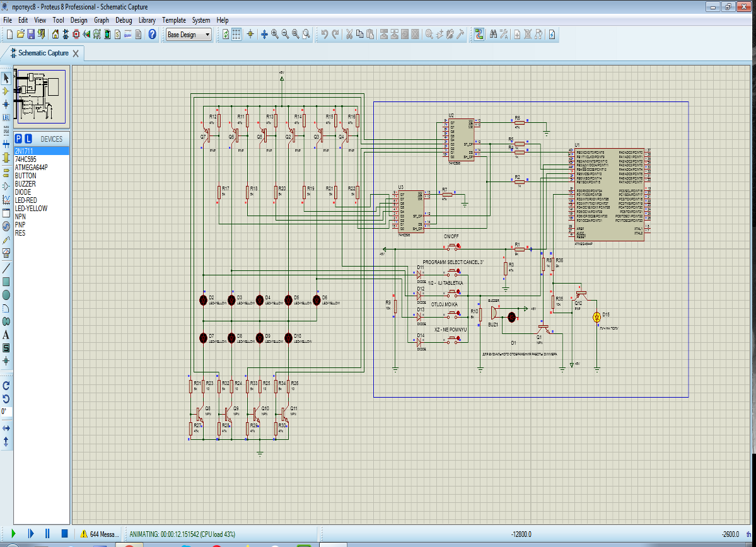756x547 pixels.
Task: Stop the simulation with the square button
Action: [x=64, y=534]
